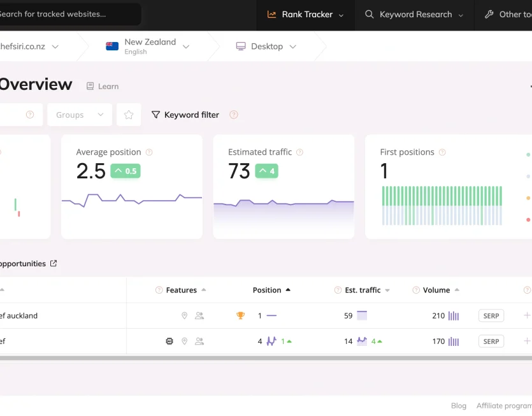Click traffic chart icon for 59 row

point(362,315)
